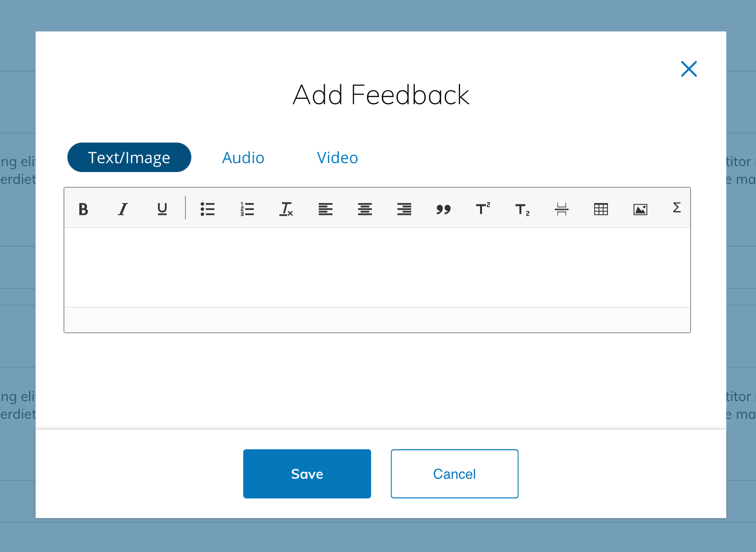Apply underline formatting
The width and height of the screenshot is (756, 552).
[x=162, y=208]
